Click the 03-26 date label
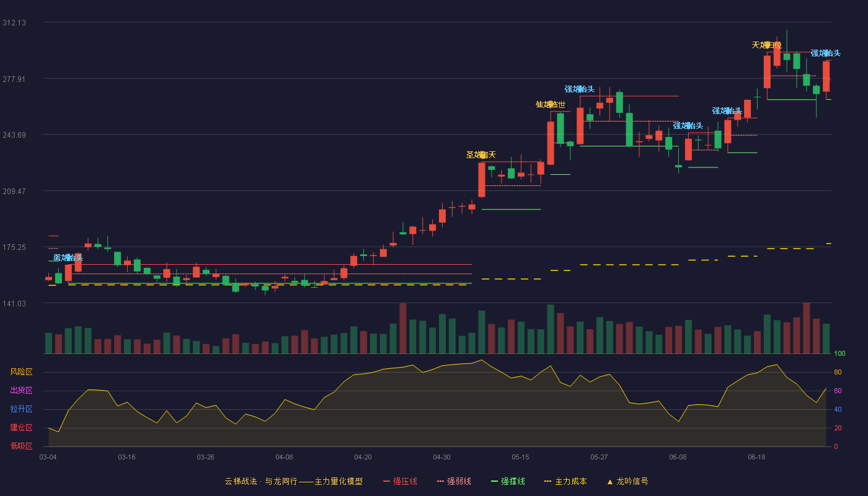 206,457
